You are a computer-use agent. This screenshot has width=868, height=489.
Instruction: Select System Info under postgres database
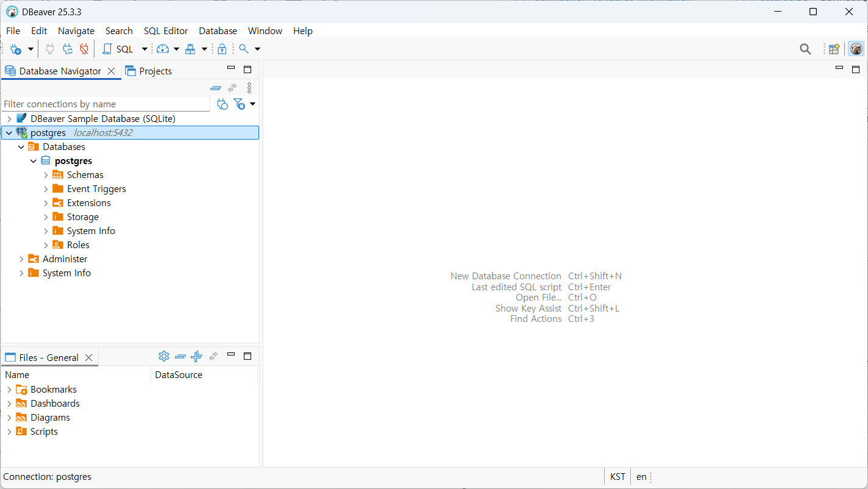[x=91, y=231]
